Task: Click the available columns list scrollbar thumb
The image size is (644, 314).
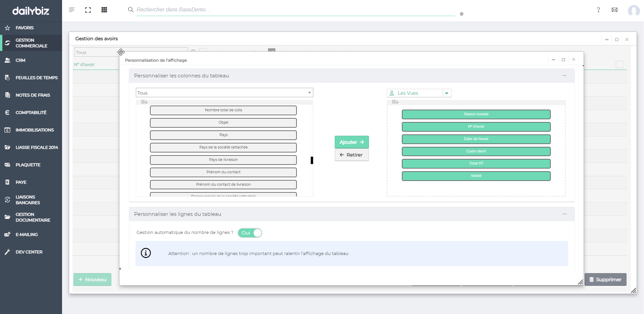Action: (x=312, y=161)
